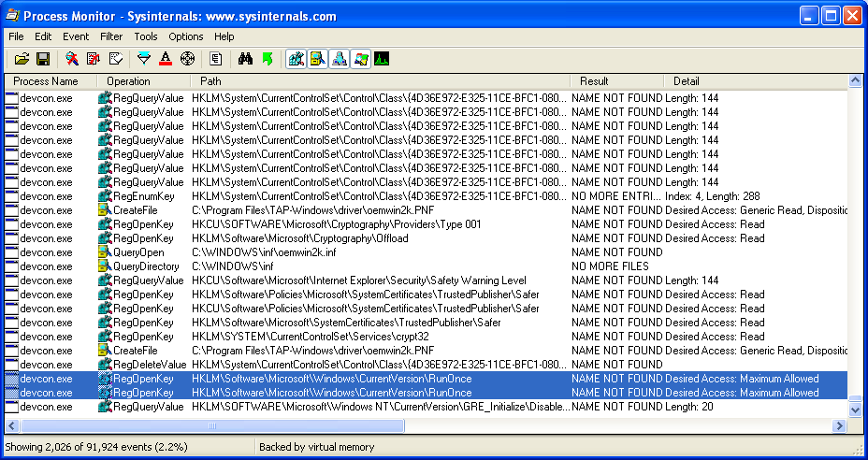Viewport: 868px width, 460px height.
Task: Toggle the Capture events magnifier icon
Action: pyautogui.click(x=72, y=59)
